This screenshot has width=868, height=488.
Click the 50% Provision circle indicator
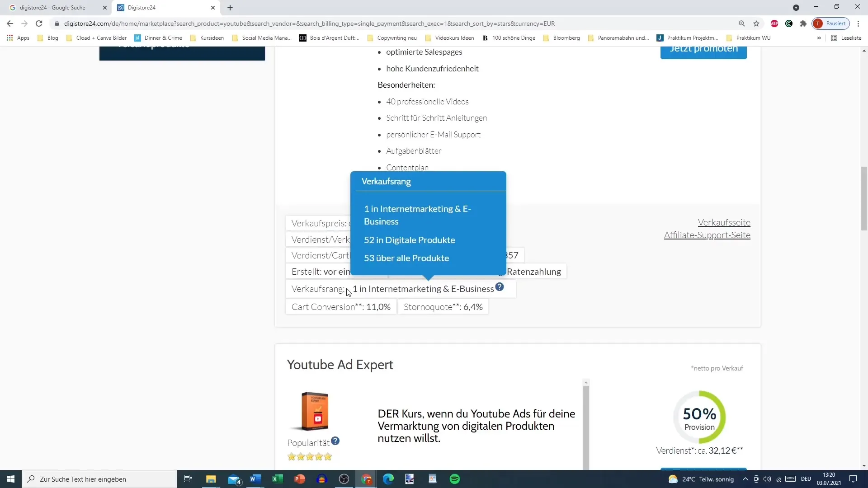point(699,417)
